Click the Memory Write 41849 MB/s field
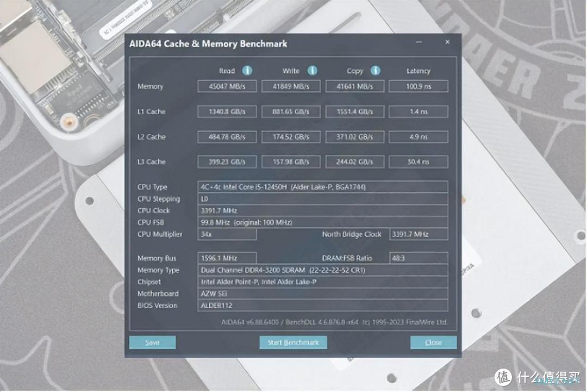 291,86
